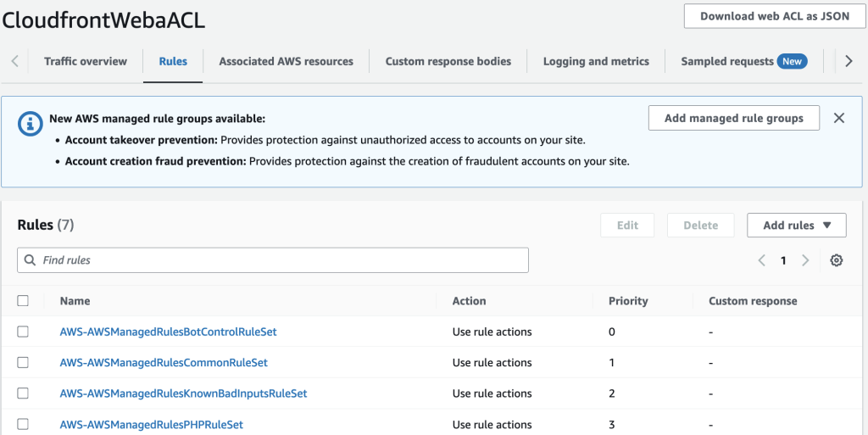Focus the Find rules search field
The image size is (868, 435).
[x=280, y=260]
